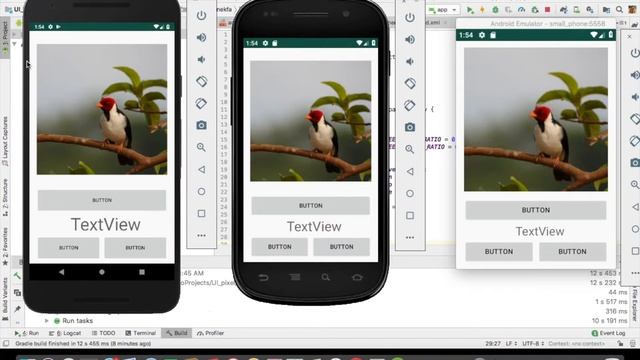Click the Apply Changes lightning icon
Screen dimensions: 640x360
pos(482,10)
